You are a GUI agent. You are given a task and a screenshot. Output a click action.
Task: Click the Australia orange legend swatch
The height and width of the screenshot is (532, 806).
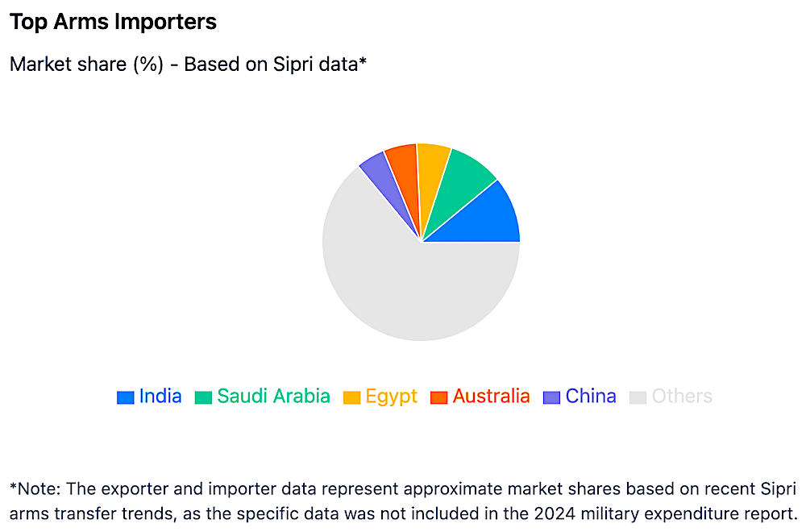point(439,397)
